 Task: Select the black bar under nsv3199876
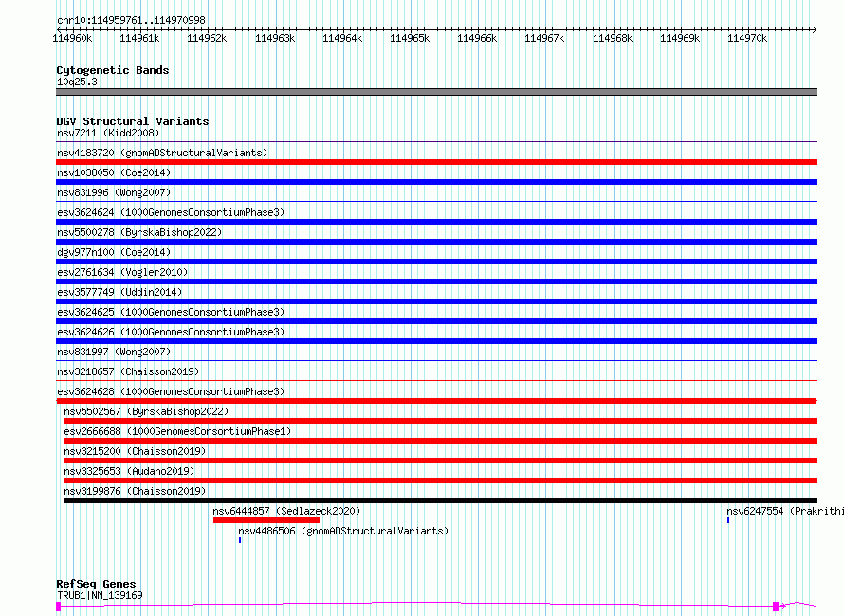click(440, 500)
